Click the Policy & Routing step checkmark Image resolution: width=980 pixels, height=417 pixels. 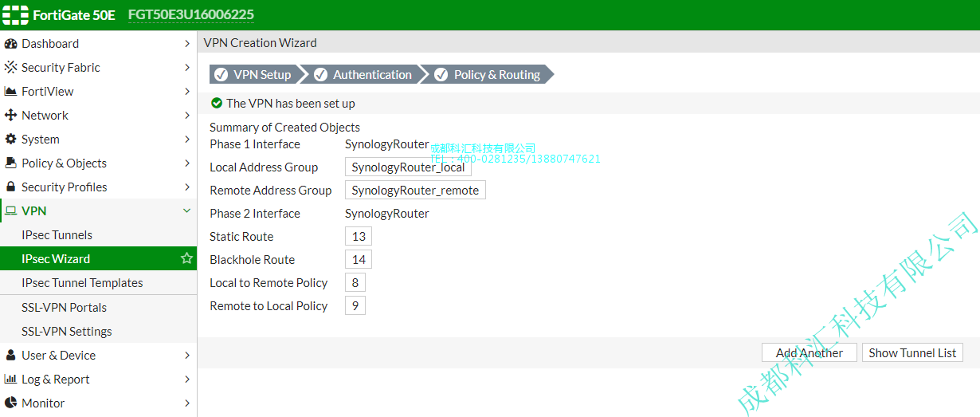(x=441, y=74)
